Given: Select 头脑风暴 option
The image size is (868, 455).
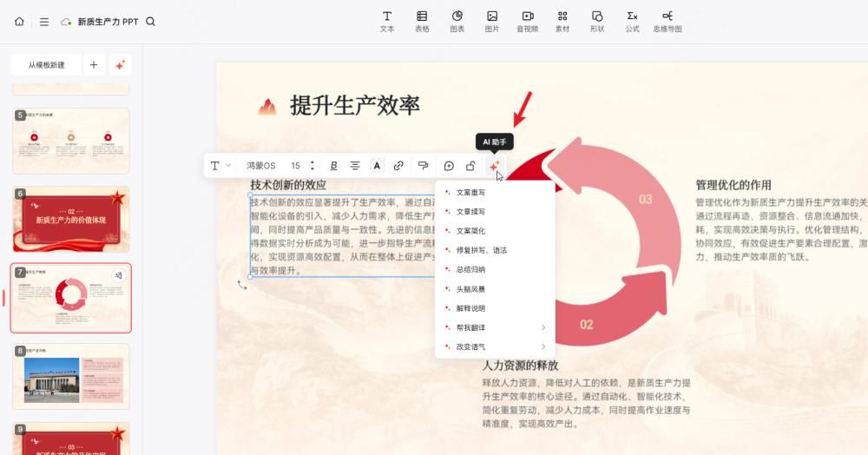Looking at the screenshot, I should click(495, 289).
